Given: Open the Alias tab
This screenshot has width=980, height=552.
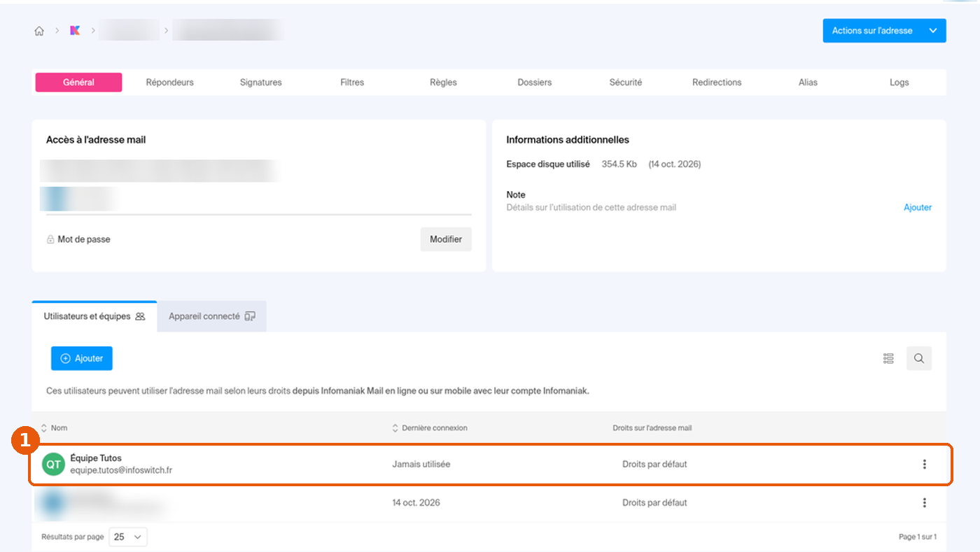Looking at the screenshot, I should (x=808, y=83).
